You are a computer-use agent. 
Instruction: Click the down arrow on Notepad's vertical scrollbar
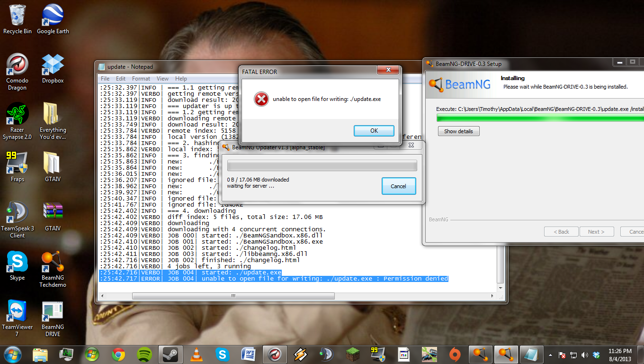click(x=501, y=287)
